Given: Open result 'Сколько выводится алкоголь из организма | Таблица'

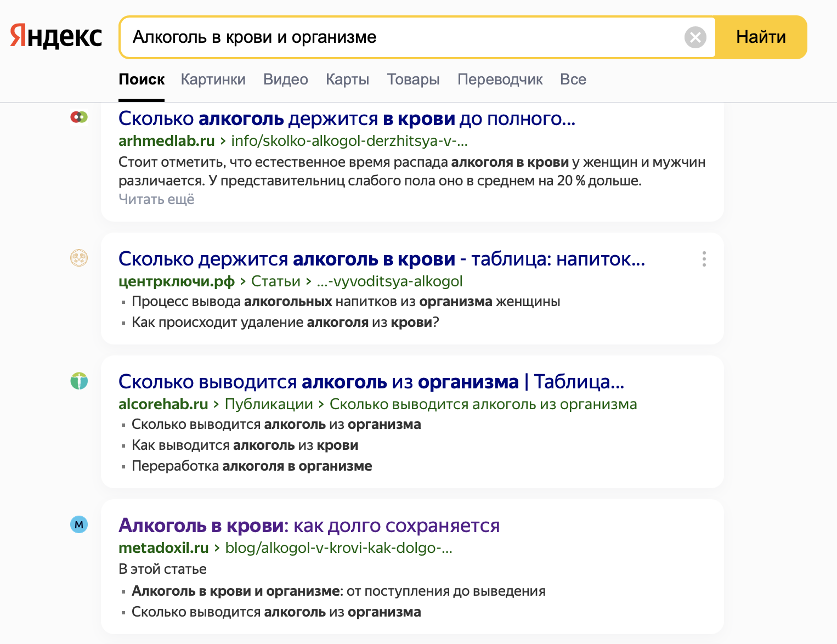Looking at the screenshot, I should point(371,382).
